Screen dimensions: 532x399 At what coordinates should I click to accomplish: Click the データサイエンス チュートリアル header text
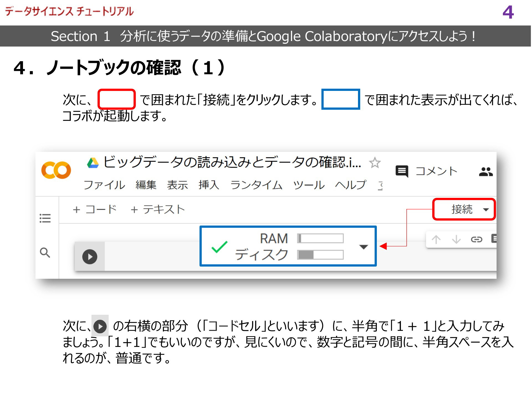point(69,11)
